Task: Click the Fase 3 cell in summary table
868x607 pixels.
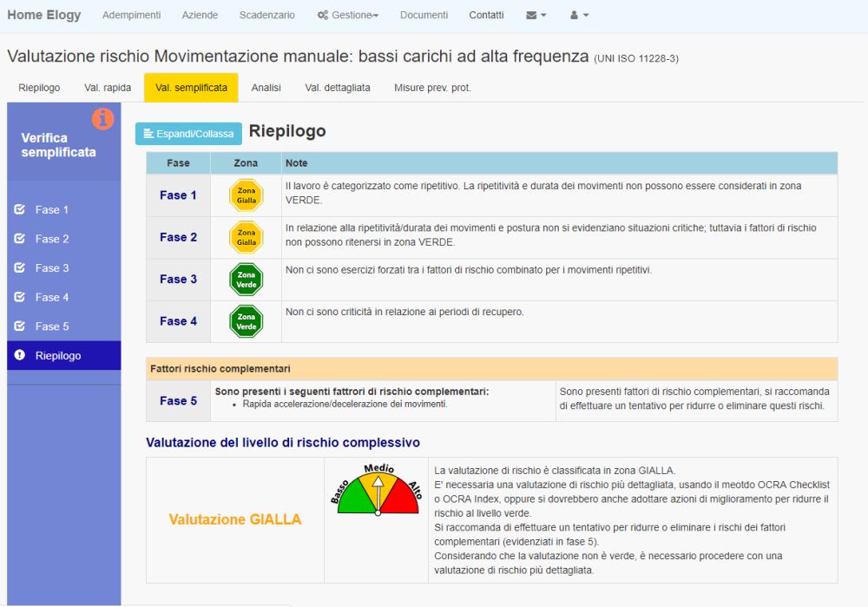Action: coord(178,280)
